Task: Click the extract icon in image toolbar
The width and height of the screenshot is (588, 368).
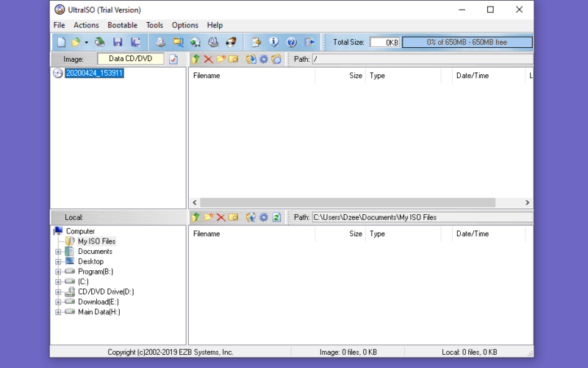Action: click(x=251, y=59)
